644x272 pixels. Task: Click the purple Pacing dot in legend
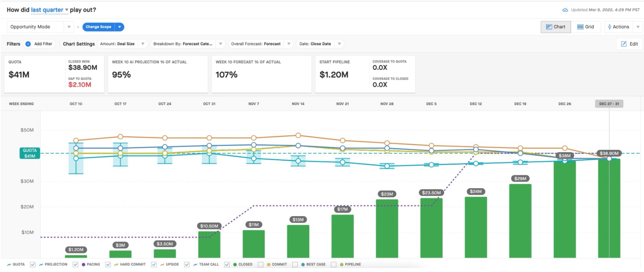click(84, 264)
